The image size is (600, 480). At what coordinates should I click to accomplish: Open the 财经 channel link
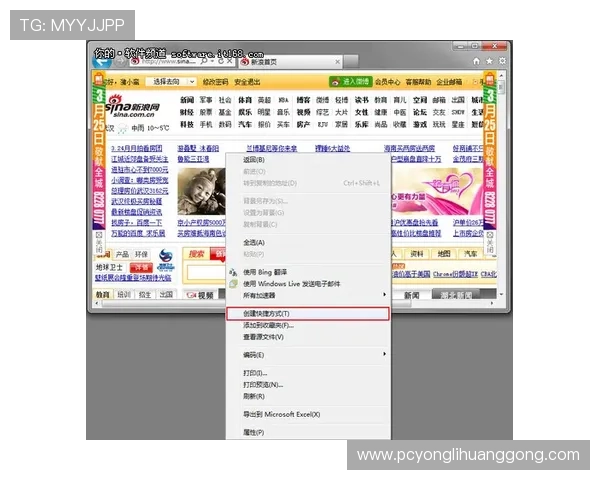pos(187,112)
